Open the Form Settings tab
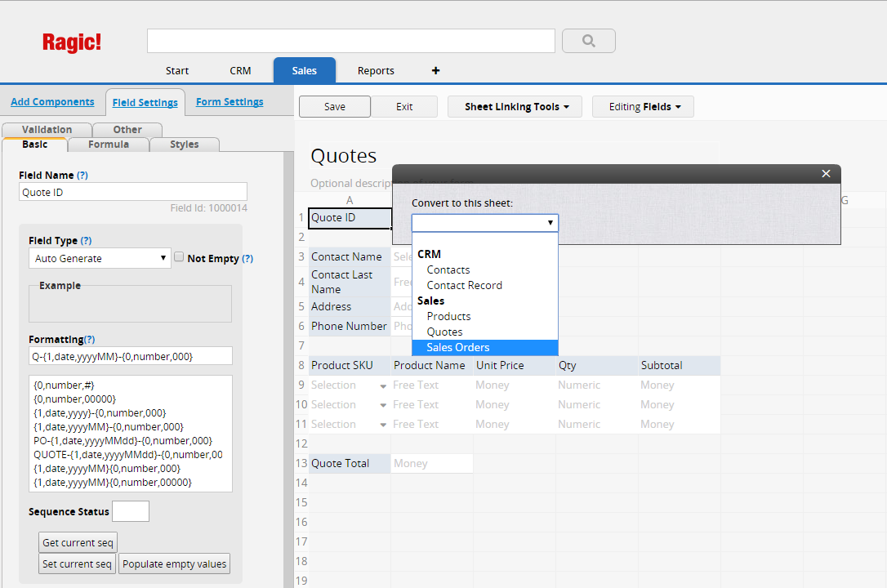Screen dimensions: 887x588 point(230,102)
